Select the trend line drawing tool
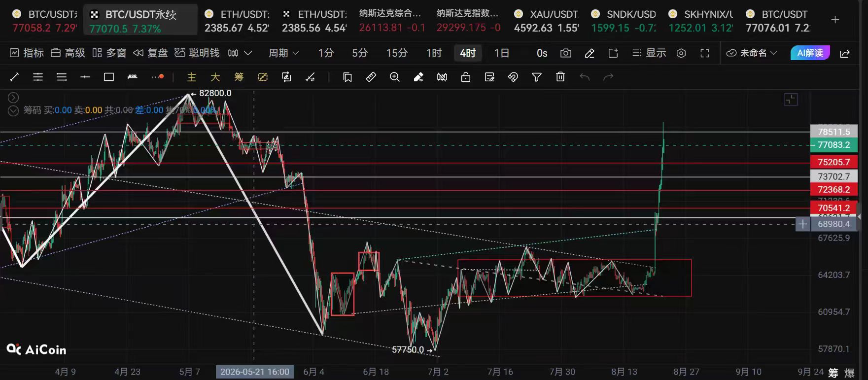The width and height of the screenshot is (868, 380). point(14,77)
